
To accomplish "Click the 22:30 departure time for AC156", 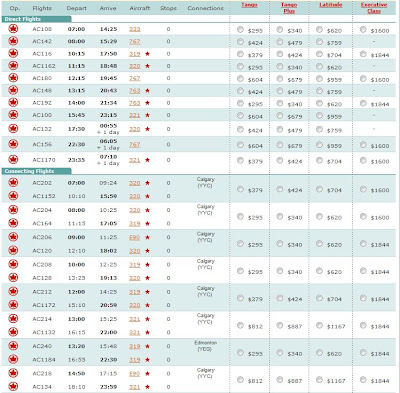I will (x=76, y=144).
